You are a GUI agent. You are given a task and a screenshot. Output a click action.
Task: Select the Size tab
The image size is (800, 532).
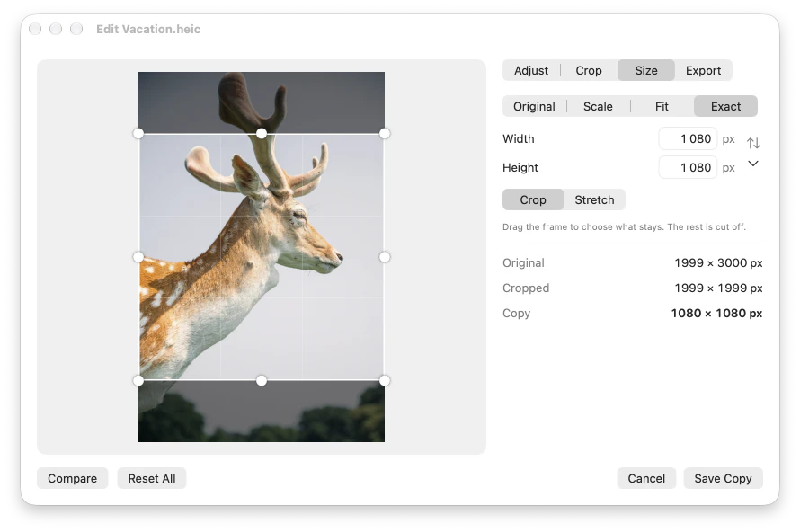click(646, 70)
